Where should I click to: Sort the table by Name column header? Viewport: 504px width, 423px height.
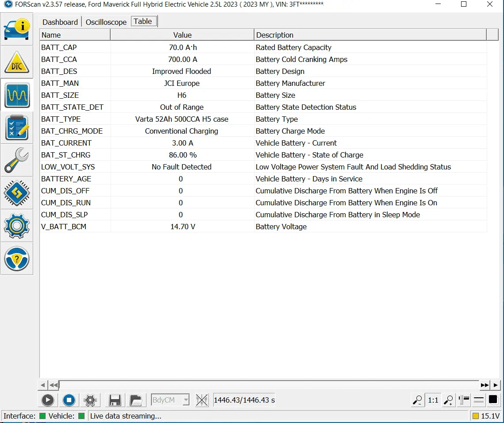75,35
